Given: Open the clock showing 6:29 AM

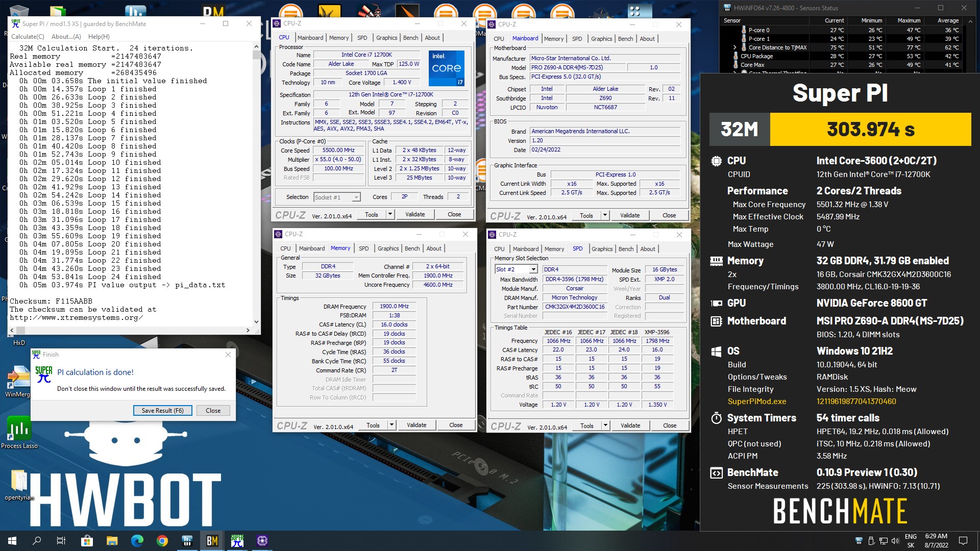Looking at the screenshot, I should [x=936, y=541].
